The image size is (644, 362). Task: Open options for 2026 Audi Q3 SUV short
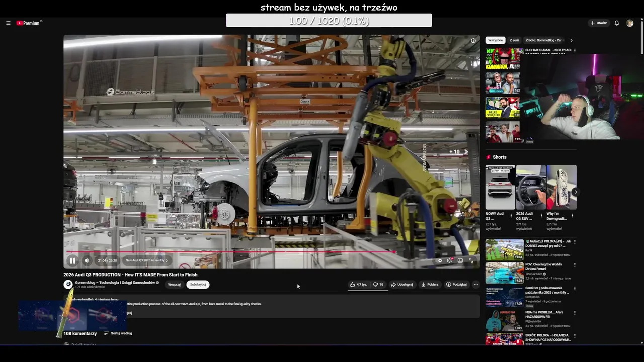542,216
